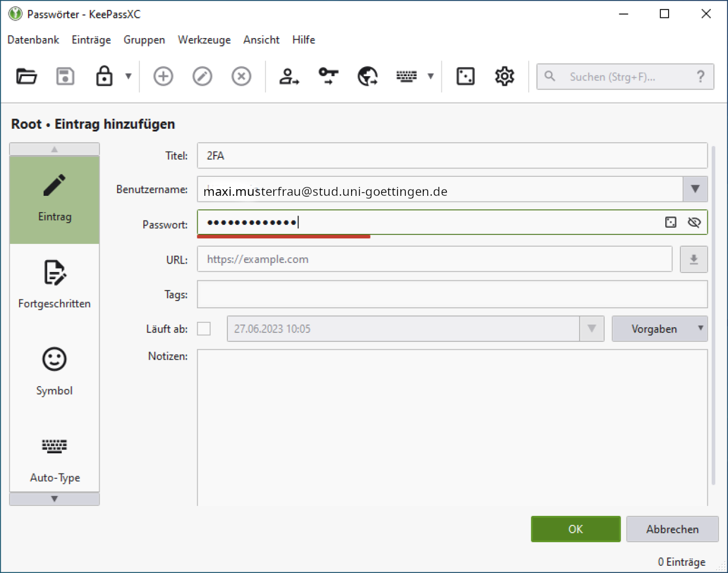Viewport: 728px width, 573px height.
Task: Click the Tags input field
Action: point(452,294)
